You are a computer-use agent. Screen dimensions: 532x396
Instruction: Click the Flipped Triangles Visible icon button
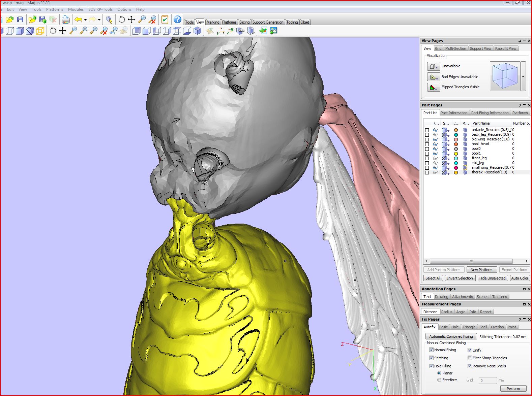433,87
